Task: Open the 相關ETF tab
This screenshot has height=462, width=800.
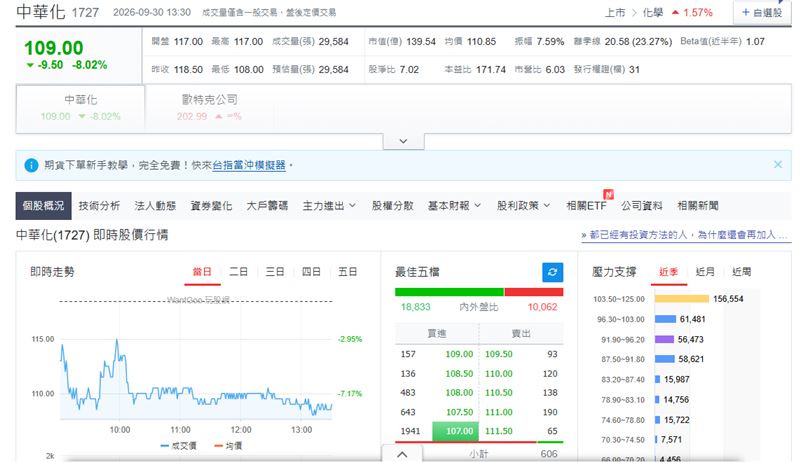Action: tap(586, 206)
